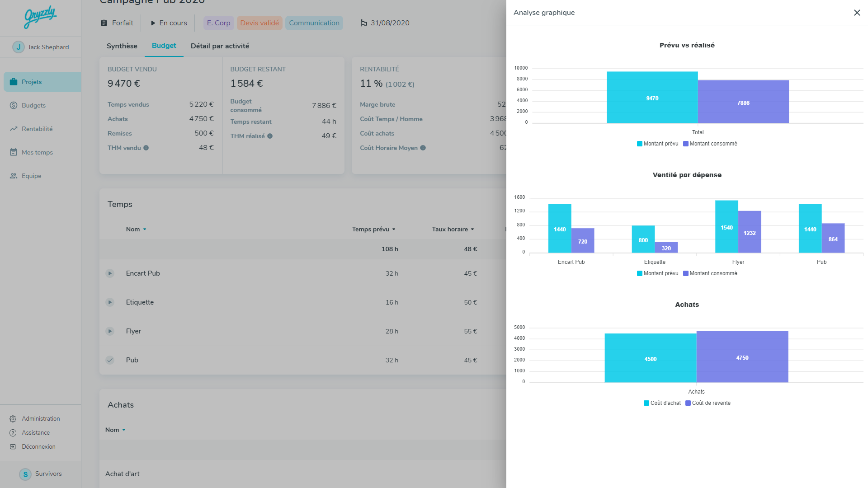Click the Budgets dollar icon
868x488 pixels.
(x=14, y=105)
